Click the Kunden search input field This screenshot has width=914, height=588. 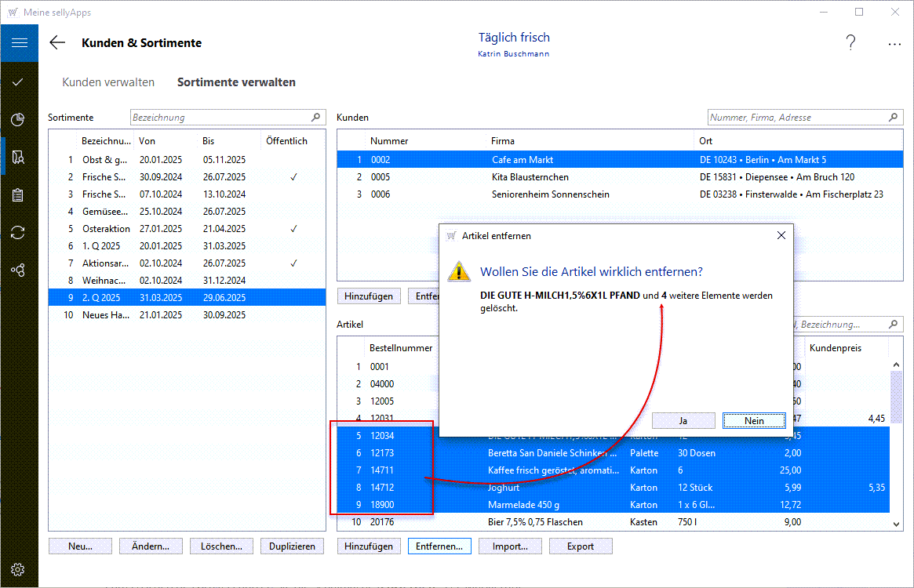click(797, 118)
